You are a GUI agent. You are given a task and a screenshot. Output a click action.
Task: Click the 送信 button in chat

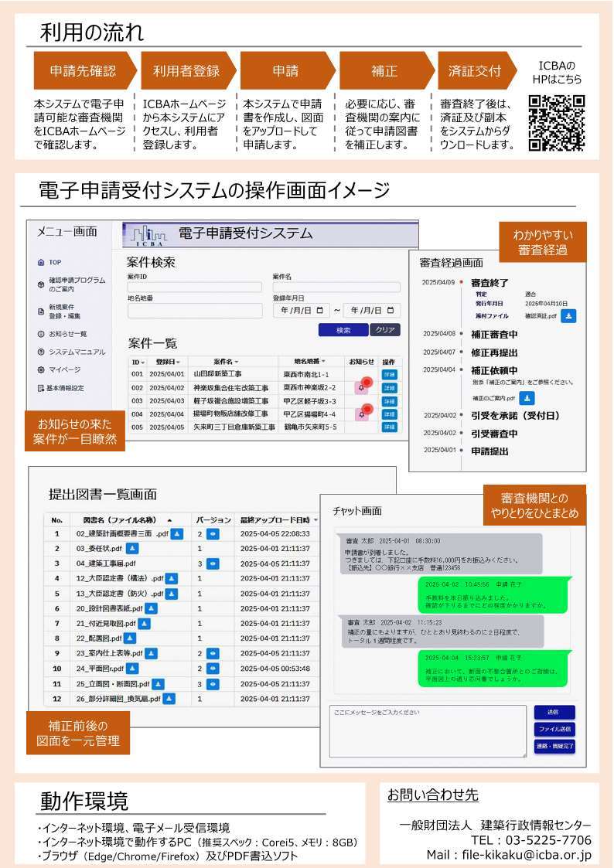coord(554,712)
